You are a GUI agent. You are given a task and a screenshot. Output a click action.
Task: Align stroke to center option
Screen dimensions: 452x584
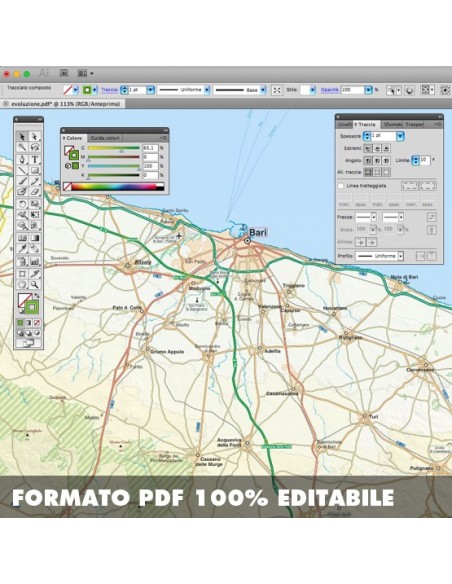coord(368,172)
